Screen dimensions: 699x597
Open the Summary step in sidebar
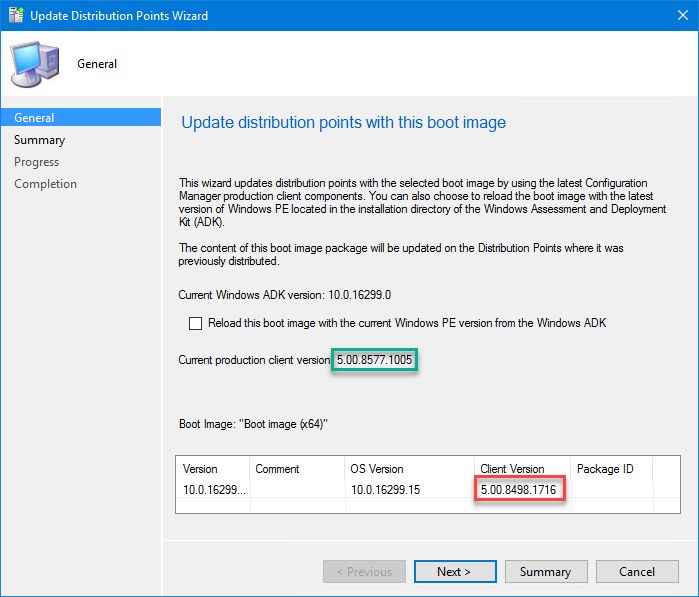coord(39,140)
